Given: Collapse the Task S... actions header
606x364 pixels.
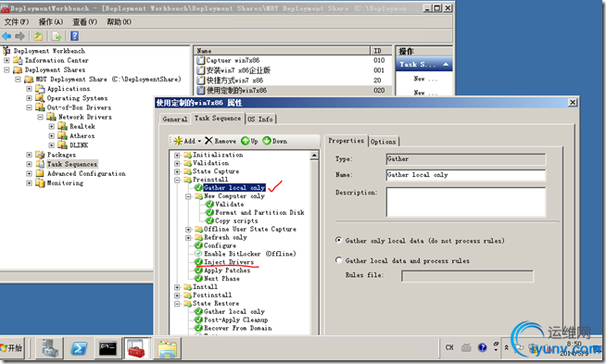Looking at the screenshot, I should 446,65.
